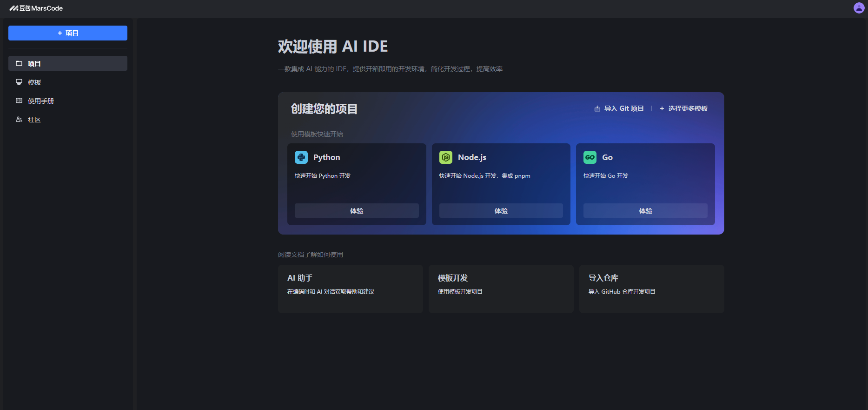Click 选择更多模板 link

683,108
